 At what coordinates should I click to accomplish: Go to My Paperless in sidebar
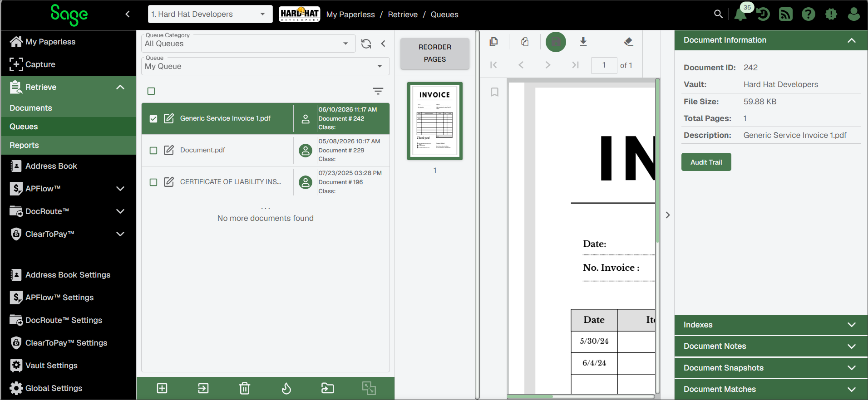[69, 42]
